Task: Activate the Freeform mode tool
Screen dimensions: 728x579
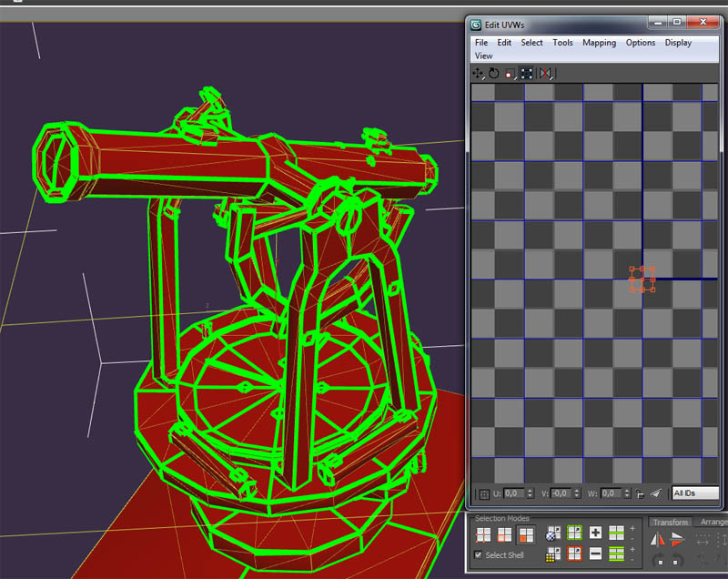Action: 527,73
